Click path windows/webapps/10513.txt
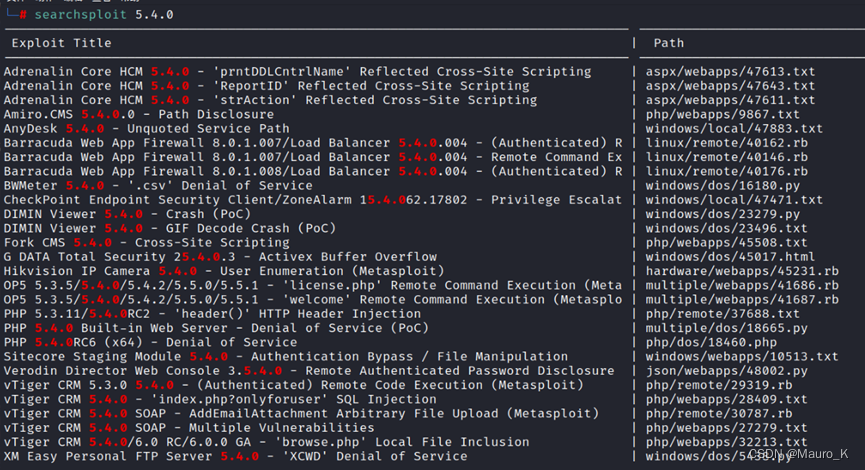This screenshot has width=865, height=470. click(x=742, y=357)
